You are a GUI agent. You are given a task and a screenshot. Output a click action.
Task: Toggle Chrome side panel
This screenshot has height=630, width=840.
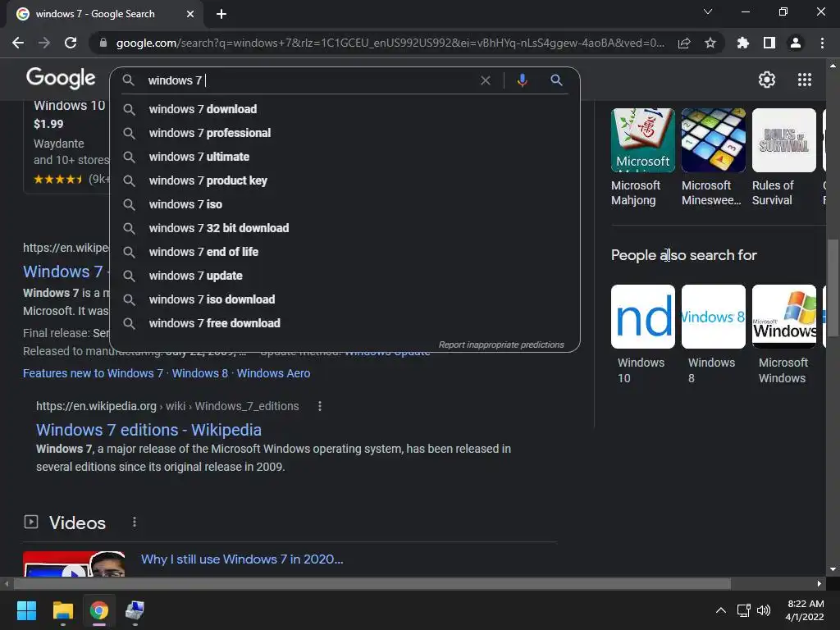click(769, 43)
